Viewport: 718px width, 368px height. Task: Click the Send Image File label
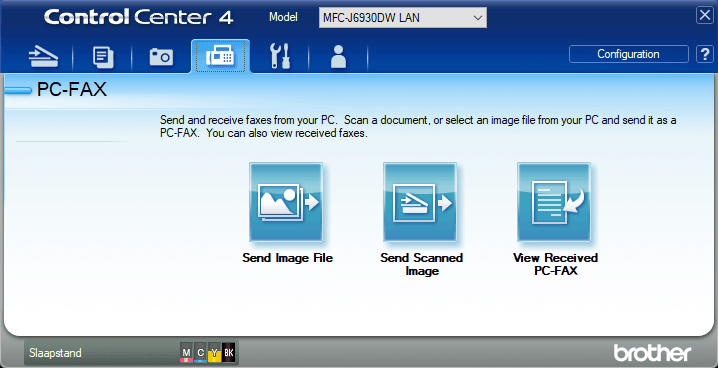pos(288,258)
